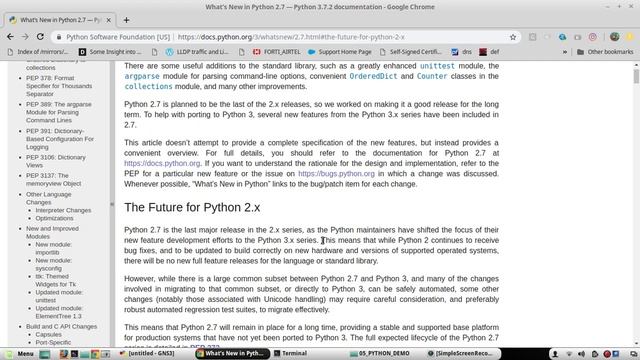The width and height of the screenshot is (640, 360).
Task: Open sidebar link Interpreter Changes
Action: (63, 210)
